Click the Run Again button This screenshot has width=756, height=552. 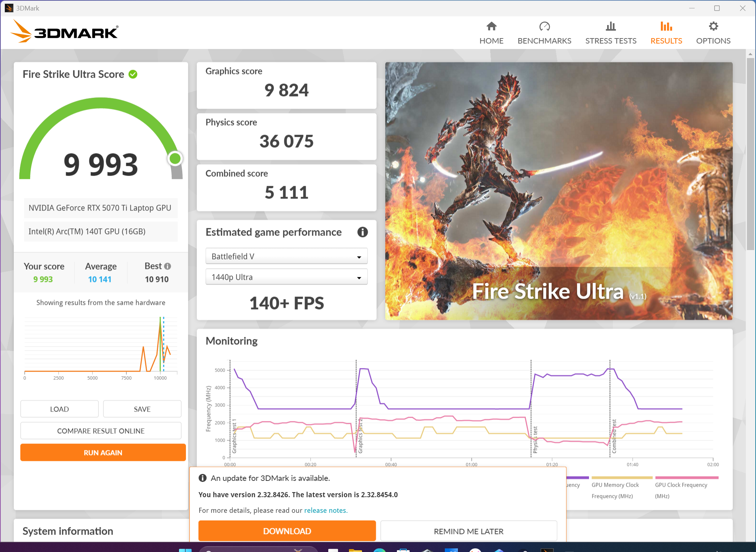pos(103,453)
